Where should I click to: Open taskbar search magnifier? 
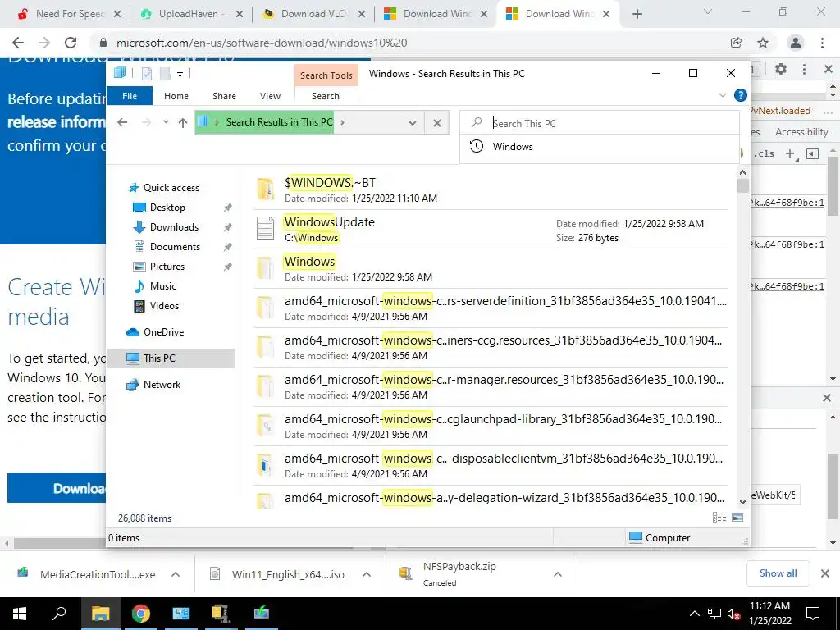tap(58, 614)
